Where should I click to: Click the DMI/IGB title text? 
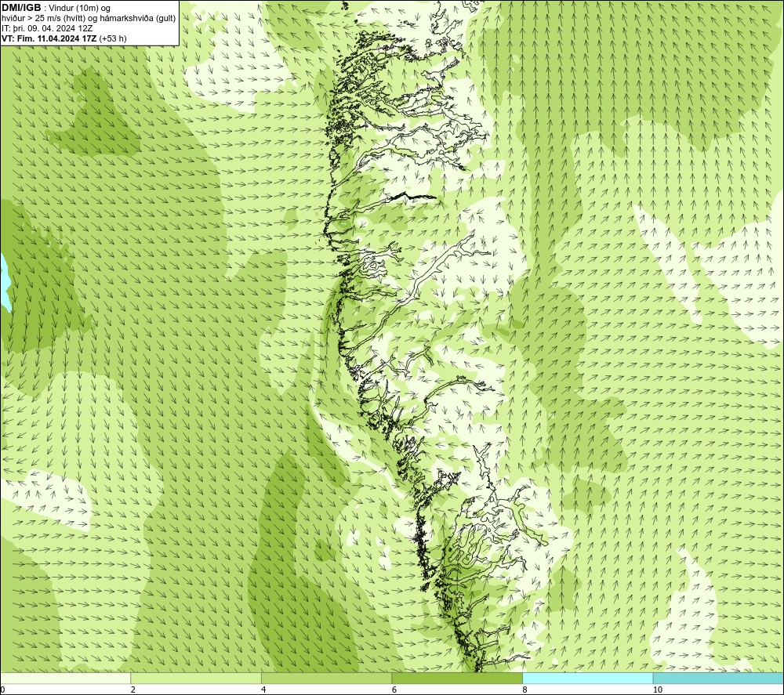[x=21, y=8]
